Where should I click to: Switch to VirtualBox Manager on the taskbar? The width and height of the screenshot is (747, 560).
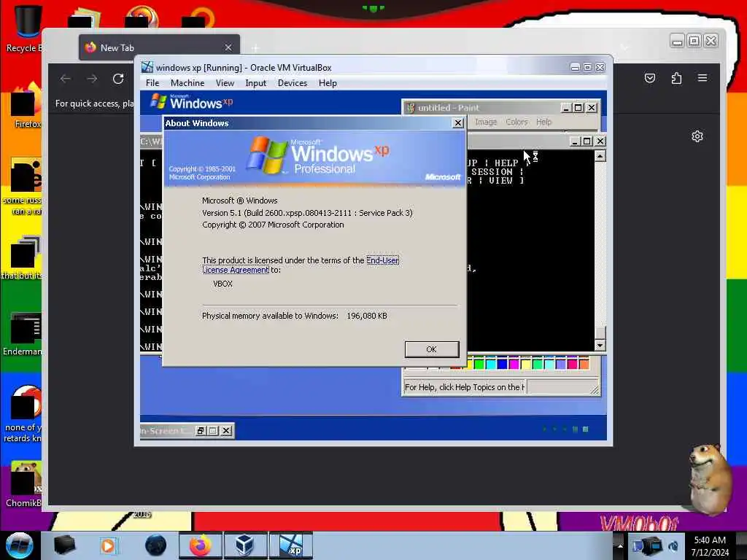[245, 545]
